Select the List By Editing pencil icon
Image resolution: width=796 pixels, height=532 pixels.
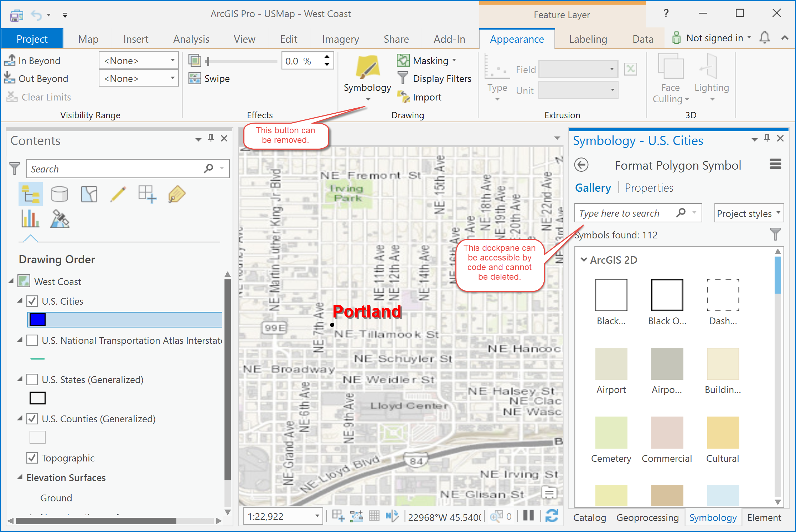click(x=118, y=194)
